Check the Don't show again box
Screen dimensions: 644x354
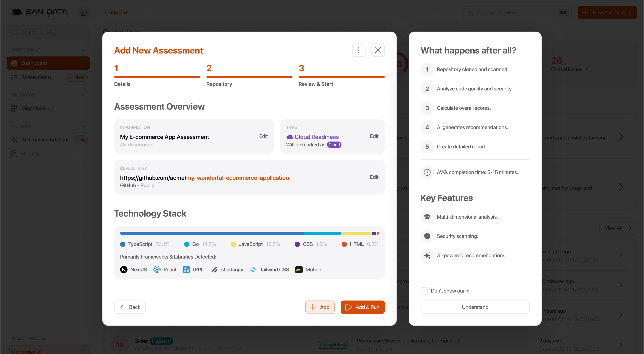(424, 290)
